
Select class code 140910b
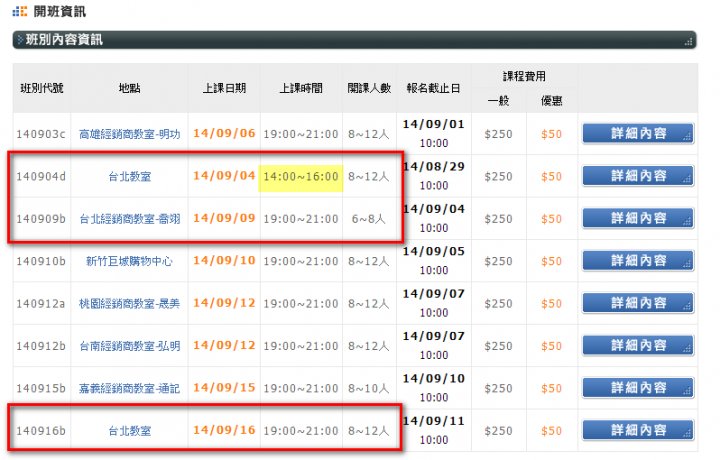pyautogui.click(x=41, y=261)
